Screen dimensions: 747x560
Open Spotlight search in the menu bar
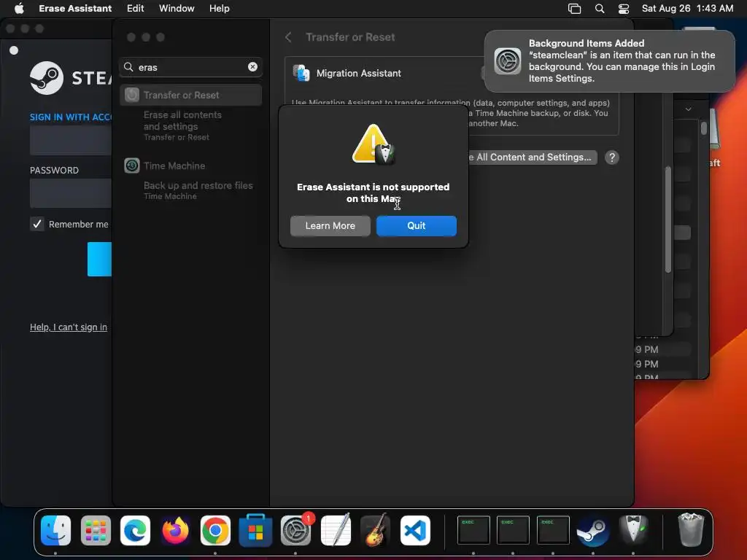(x=600, y=9)
